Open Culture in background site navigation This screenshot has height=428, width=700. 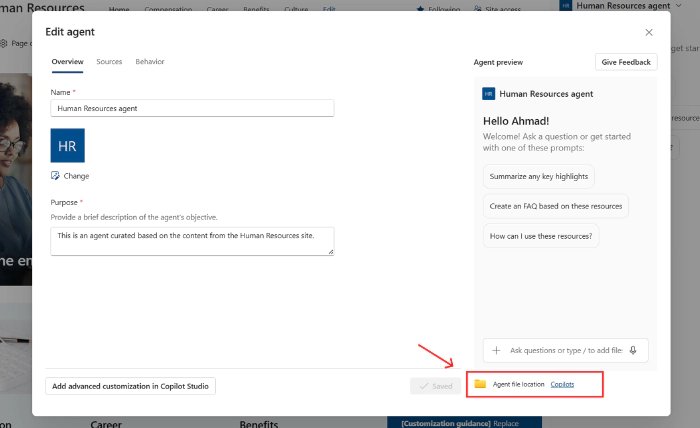point(296,9)
